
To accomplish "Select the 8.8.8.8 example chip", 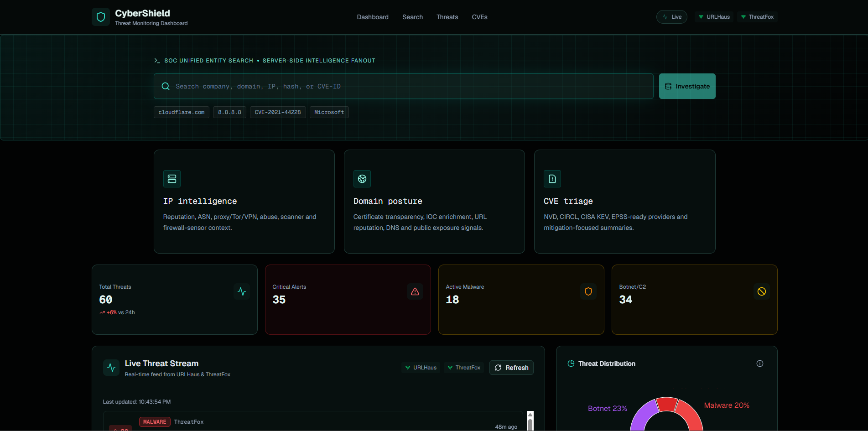I will coord(229,112).
